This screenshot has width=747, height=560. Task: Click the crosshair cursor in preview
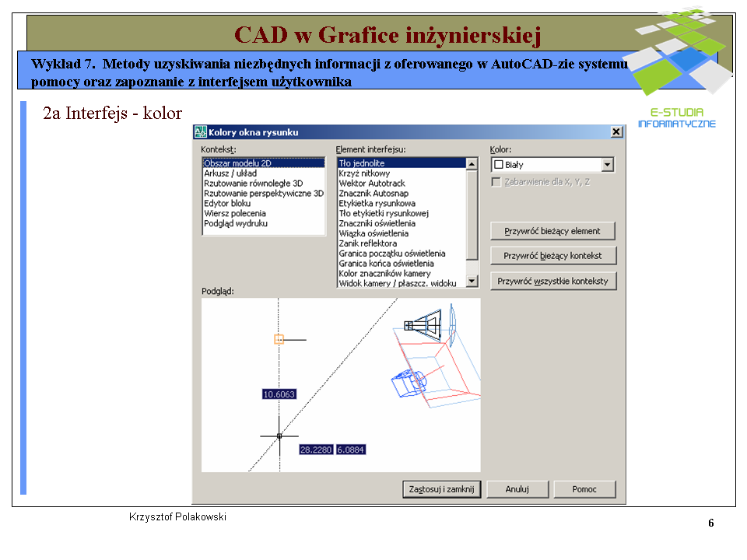[x=279, y=436]
